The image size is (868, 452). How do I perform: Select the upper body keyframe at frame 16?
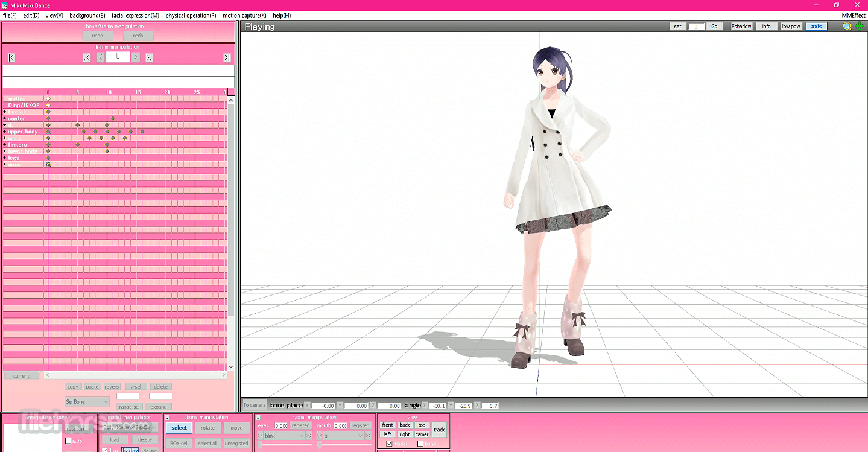(142, 132)
